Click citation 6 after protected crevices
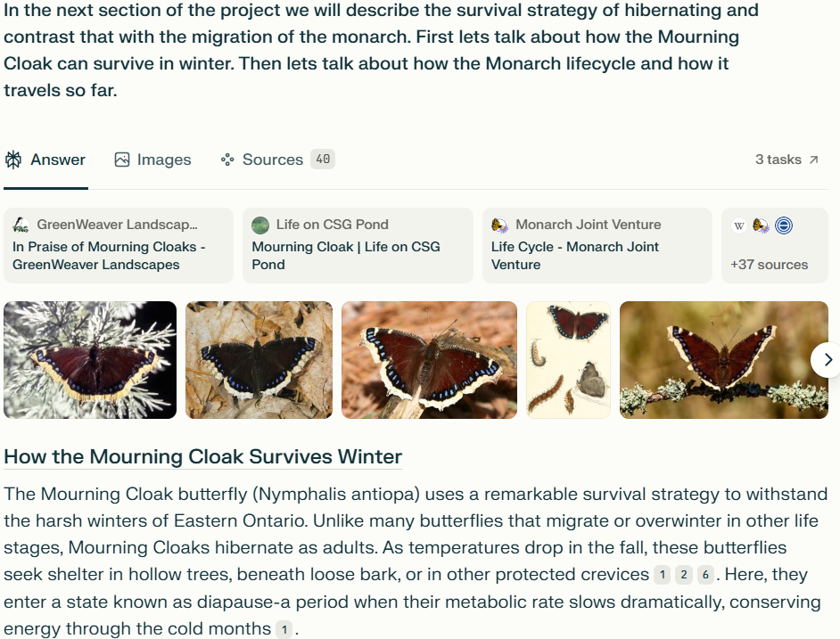The height and width of the screenshot is (639, 840). pos(705,576)
